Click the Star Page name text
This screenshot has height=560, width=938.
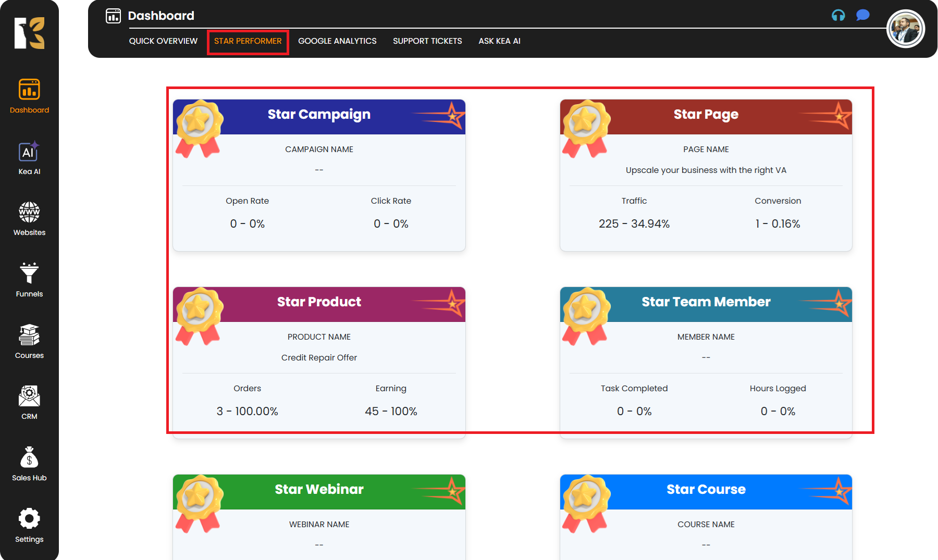click(706, 170)
